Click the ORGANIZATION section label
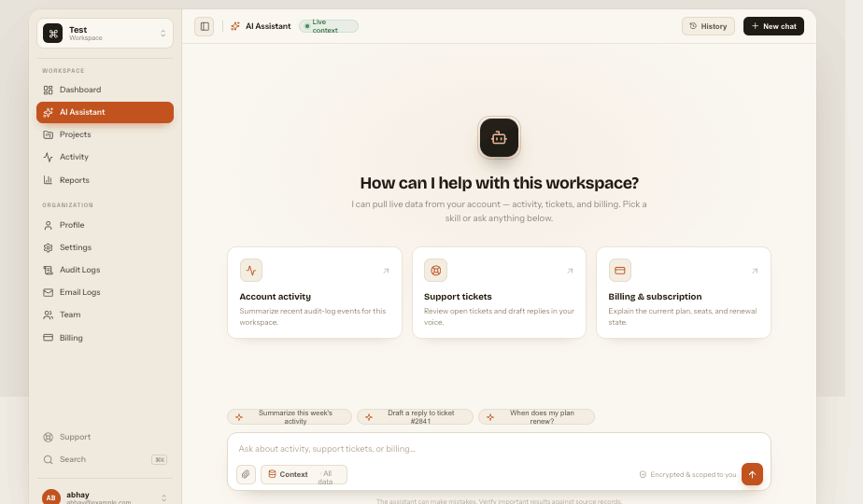This screenshot has width=863, height=504. 67,205
